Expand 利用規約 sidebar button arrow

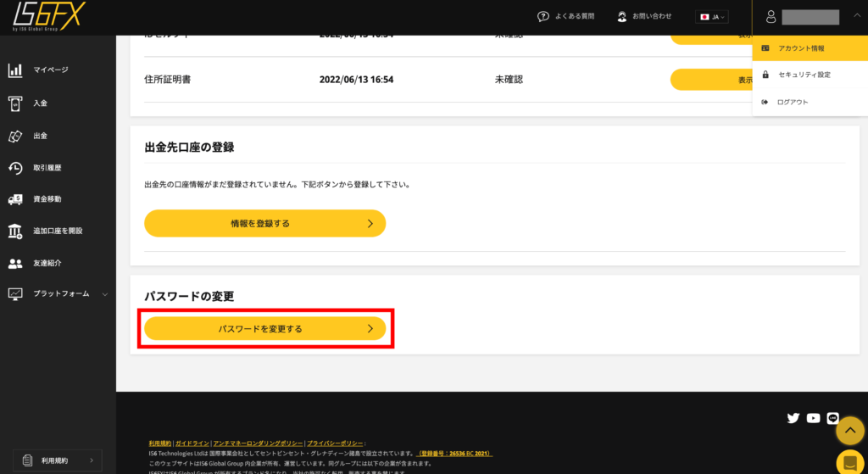pos(92,460)
